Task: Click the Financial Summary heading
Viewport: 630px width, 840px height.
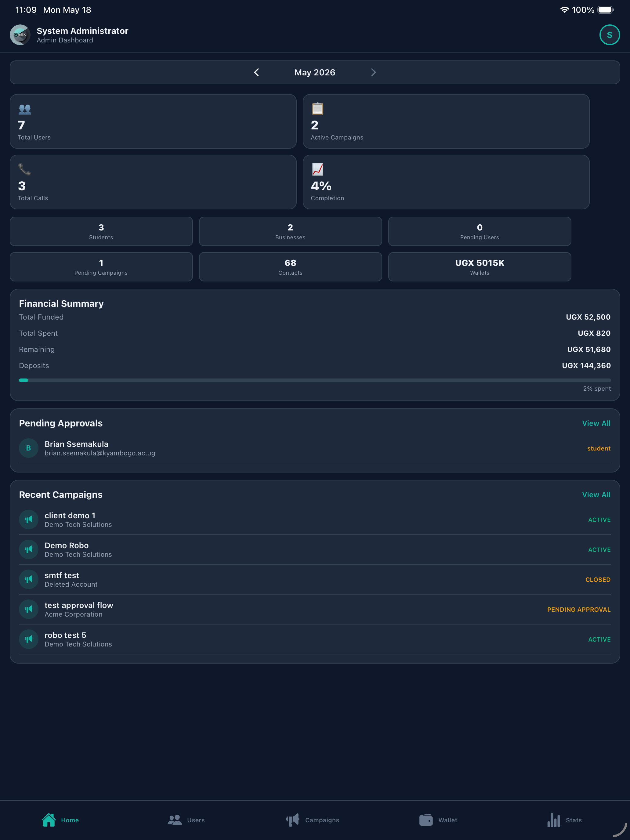Action: coord(61,303)
